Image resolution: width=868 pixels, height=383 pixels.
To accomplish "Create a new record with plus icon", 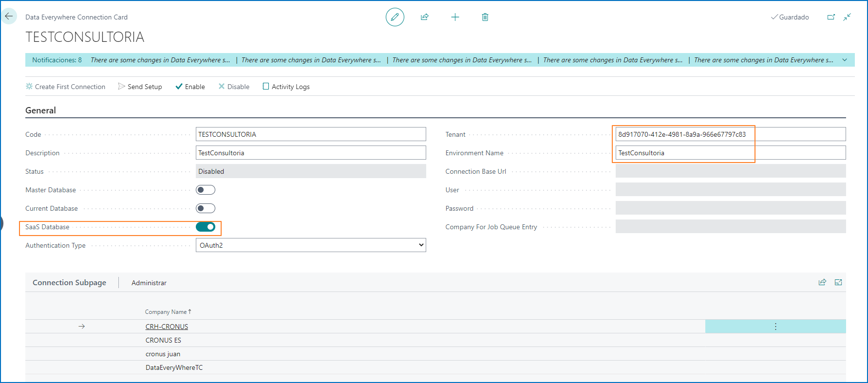I will [x=455, y=17].
